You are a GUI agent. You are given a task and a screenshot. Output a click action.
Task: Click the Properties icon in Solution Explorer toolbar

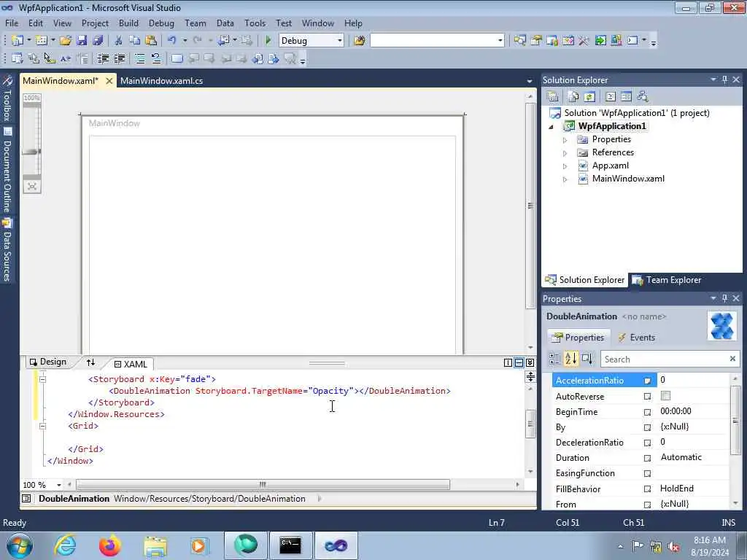click(x=553, y=97)
